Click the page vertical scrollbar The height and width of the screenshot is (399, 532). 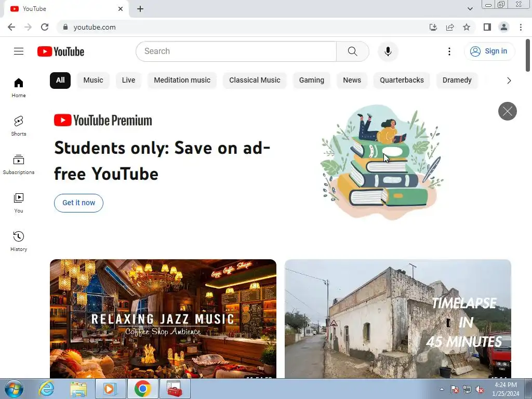click(528, 55)
